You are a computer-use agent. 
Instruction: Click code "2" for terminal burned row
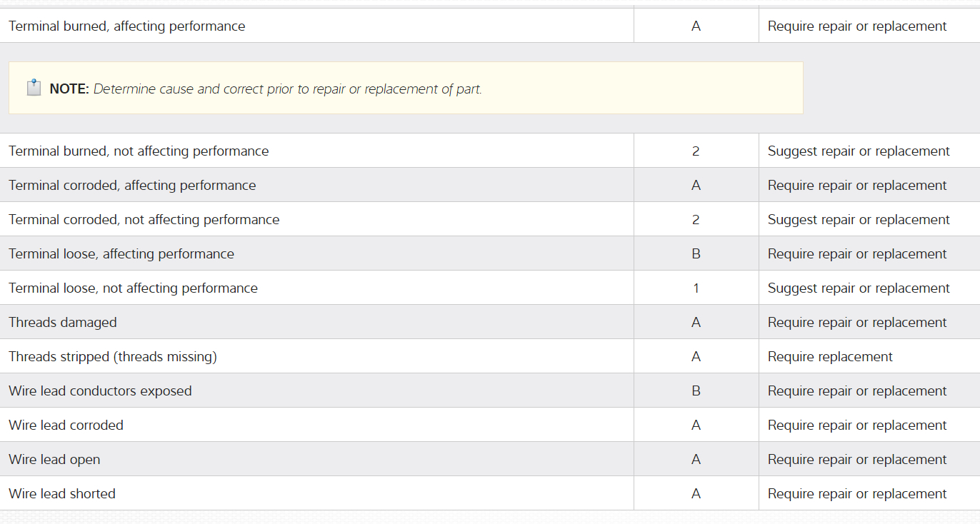tap(696, 151)
